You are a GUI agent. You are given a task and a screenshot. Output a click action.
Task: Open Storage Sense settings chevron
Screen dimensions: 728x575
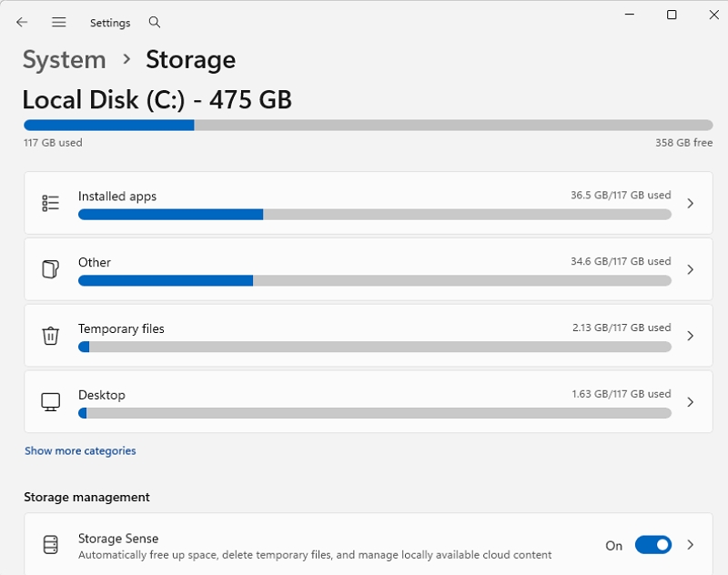pyautogui.click(x=691, y=545)
